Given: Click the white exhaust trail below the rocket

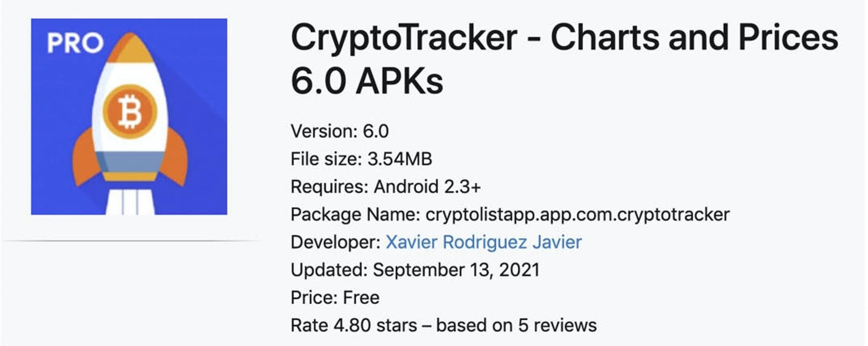Looking at the screenshot, I should tap(130, 202).
